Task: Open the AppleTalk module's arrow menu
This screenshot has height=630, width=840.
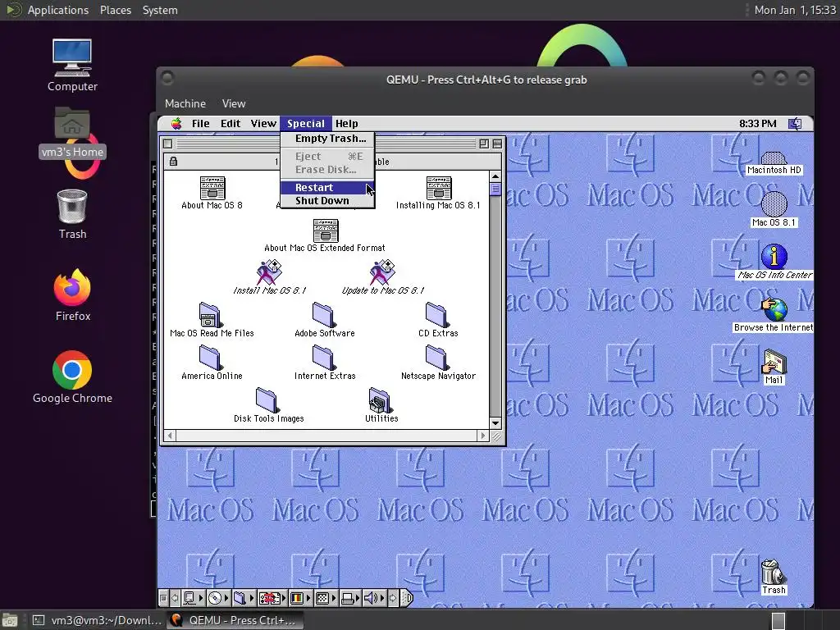Action: 201,598
